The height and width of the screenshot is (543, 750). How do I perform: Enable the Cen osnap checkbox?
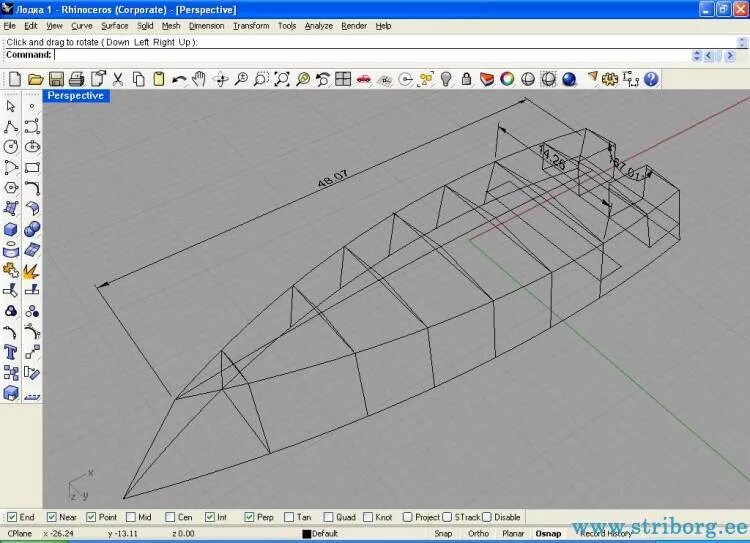click(x=170, y=517)
